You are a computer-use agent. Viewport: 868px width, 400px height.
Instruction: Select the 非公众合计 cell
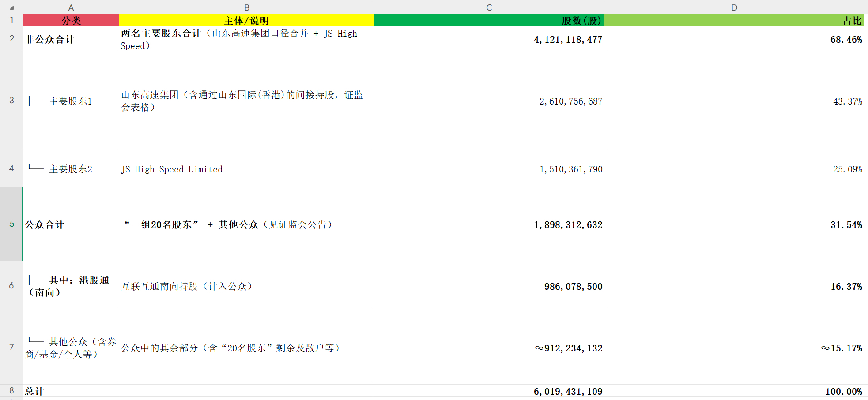(x=71, y=39)
